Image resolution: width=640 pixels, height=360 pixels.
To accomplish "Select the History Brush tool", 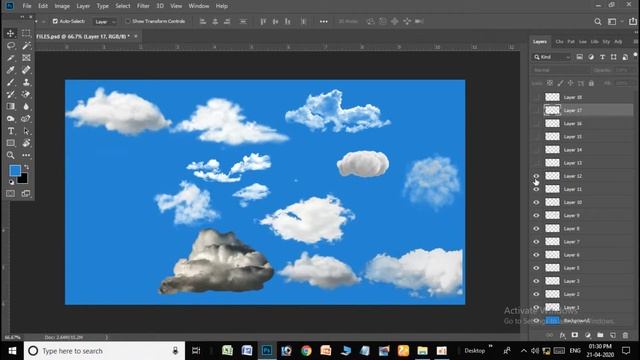I will 11,94.
